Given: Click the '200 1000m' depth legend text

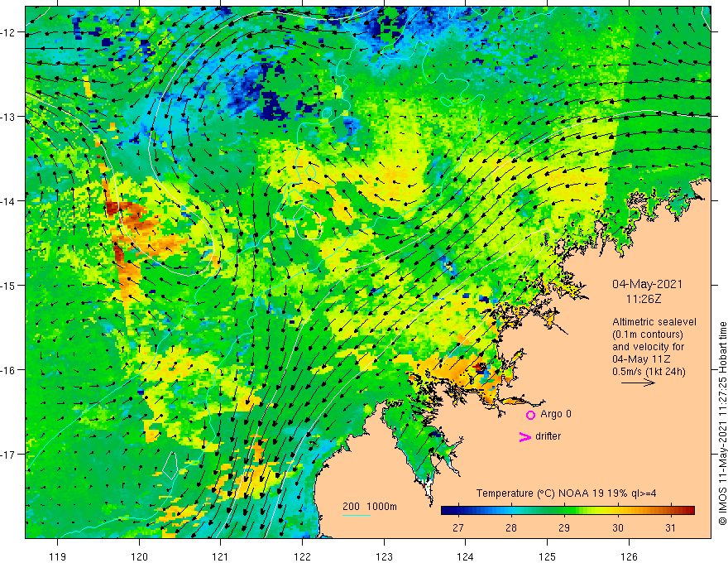Looking at the screenshot, I should pos(370,507).
